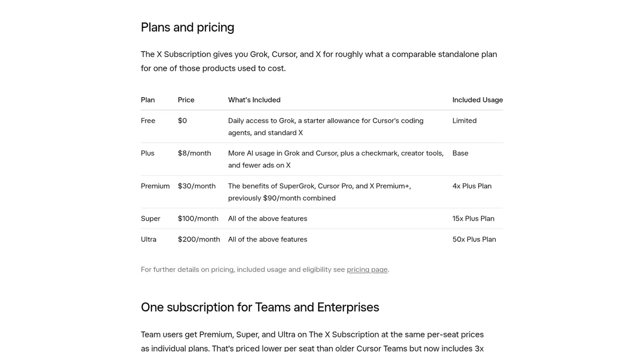Click the '$100/month' price cell

coord(198,219)
